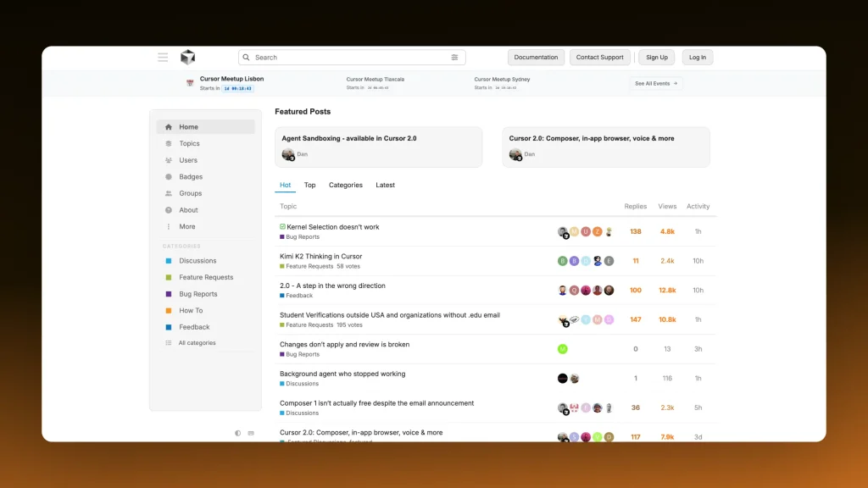Open the Agent Sandboxing featured post
Screen dimensions: 868x488
[x=379, y=147]
